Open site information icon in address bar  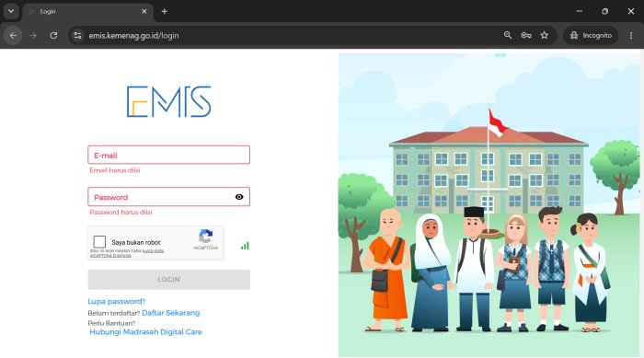coord(77,35)
